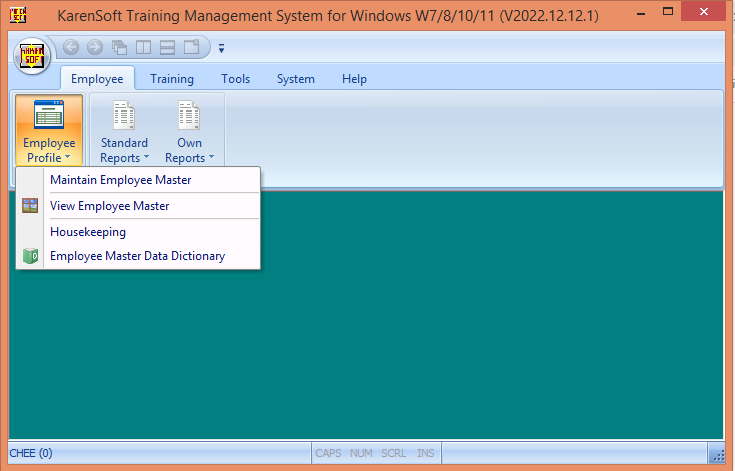Image resolution: width=735 pixels, height=471 pixels.
Task: Click the View Employee Master window icon
Action: (x=30, y=205)
